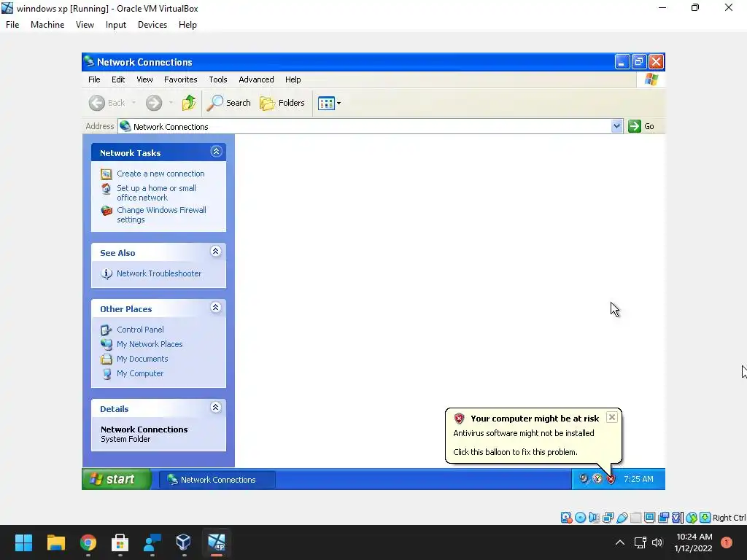Click the My Network Places globe icon
Viewport: 747px width, 560px height.
tap(107, 344)
